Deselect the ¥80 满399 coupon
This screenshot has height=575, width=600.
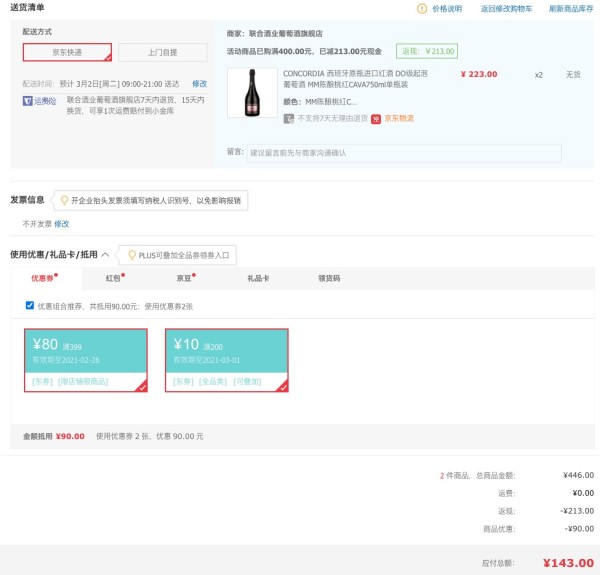pos(86,360)
